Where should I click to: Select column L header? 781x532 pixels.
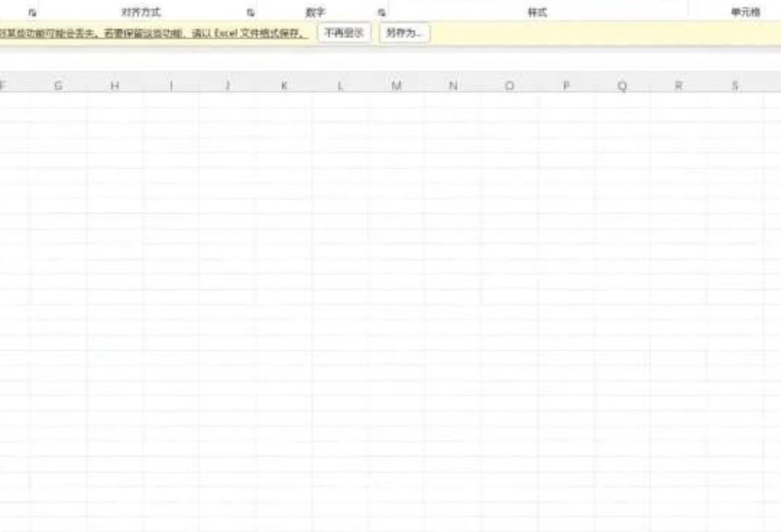(x=341, y=86)
